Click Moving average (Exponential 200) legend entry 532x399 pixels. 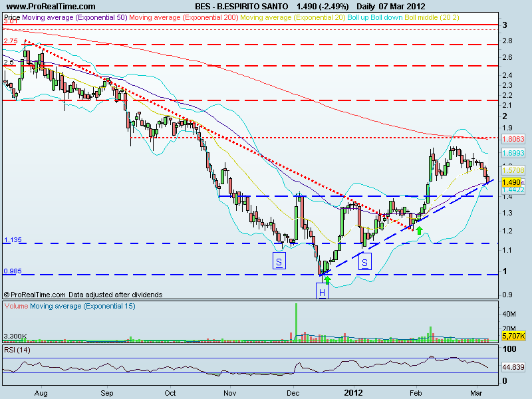click(184, 17)
